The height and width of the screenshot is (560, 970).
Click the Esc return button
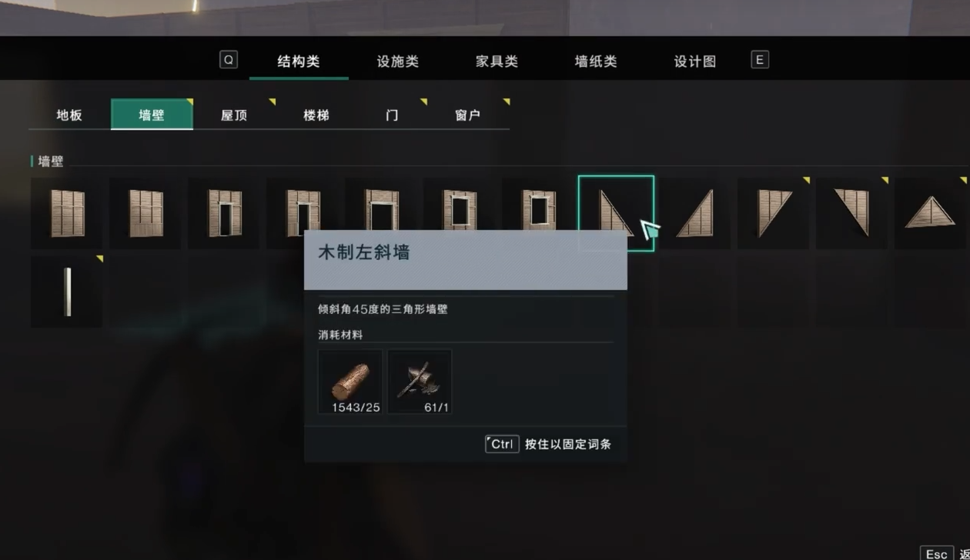coord(937,554)
